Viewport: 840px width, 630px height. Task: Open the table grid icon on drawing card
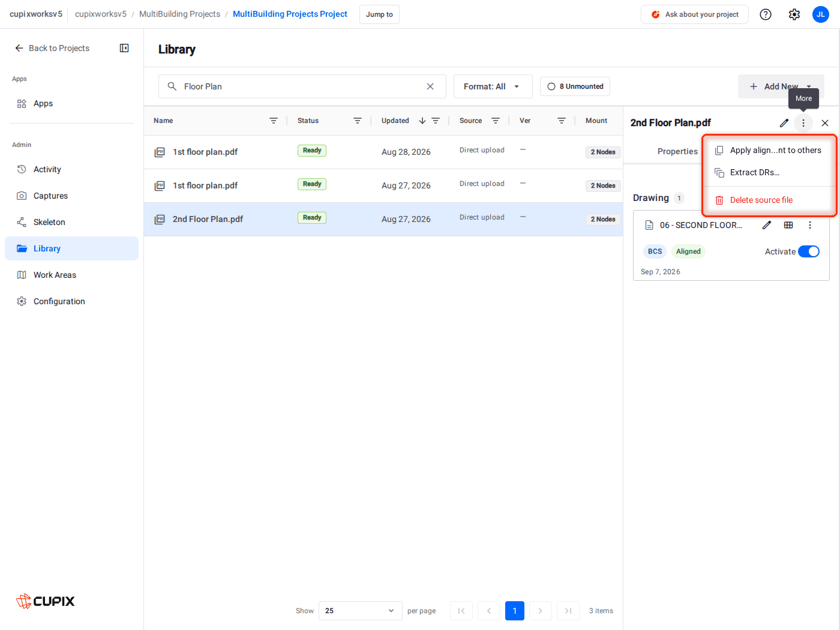click(788, 225)
